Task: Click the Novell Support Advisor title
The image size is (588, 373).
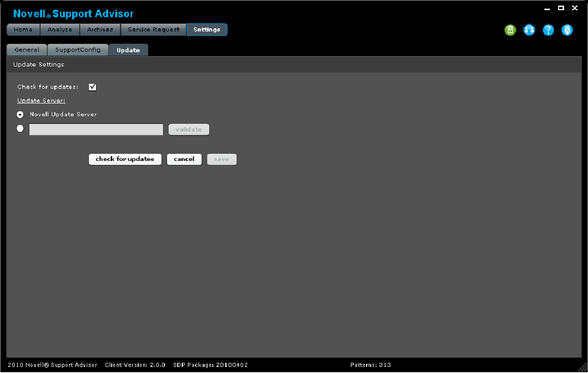Action: click(73, 14)
